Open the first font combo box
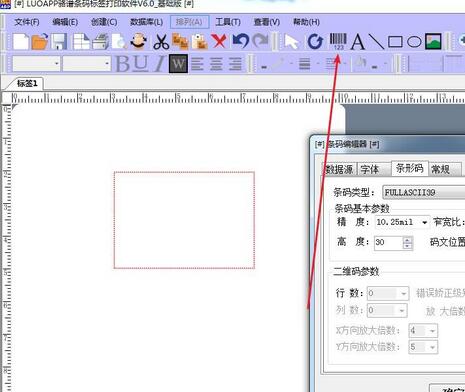Image resolution: width=465 pixels, height=392 pixels. pyautogui.click(x=36, y=63)
